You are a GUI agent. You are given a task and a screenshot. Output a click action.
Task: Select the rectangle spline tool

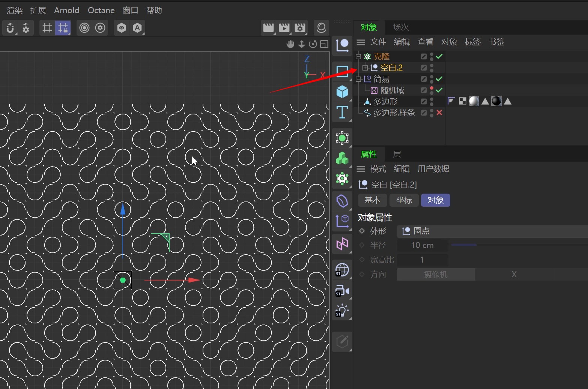(x=342, y=71)
